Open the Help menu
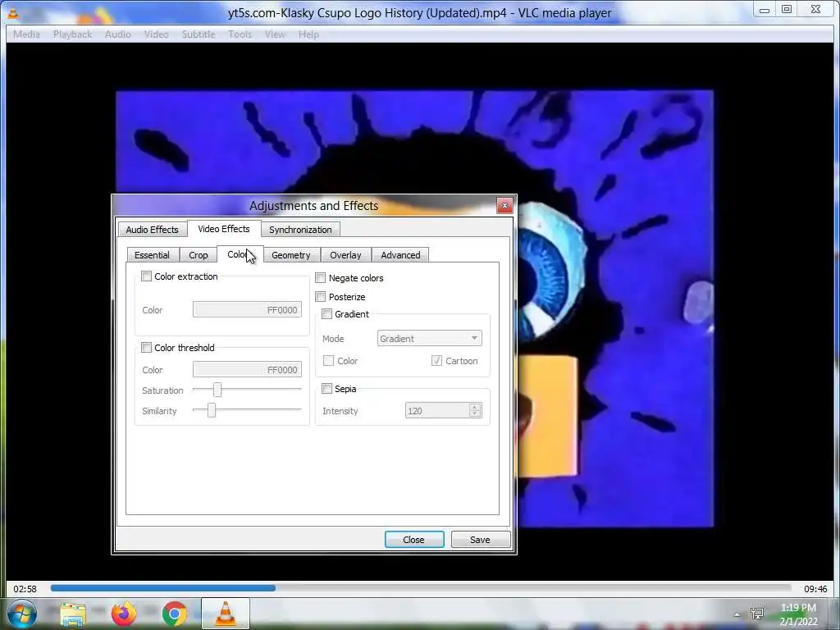This screenshot has height=630, width=840. coord(308,34)
